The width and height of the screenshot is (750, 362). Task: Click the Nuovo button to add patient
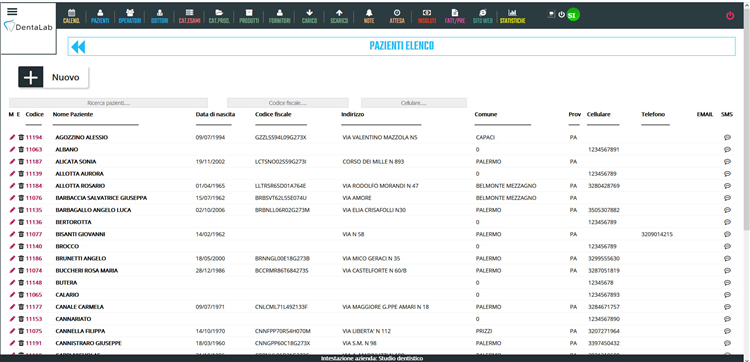coord(54,77)
